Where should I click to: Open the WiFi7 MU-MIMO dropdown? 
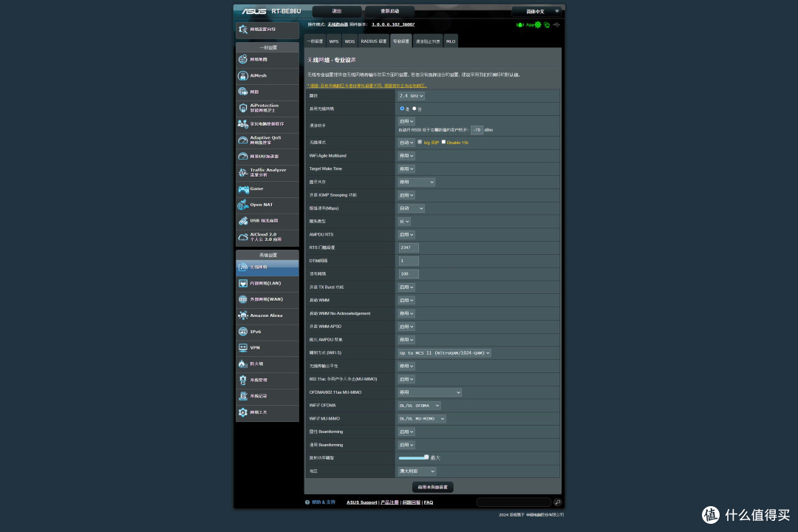click(x=422, y=419)
